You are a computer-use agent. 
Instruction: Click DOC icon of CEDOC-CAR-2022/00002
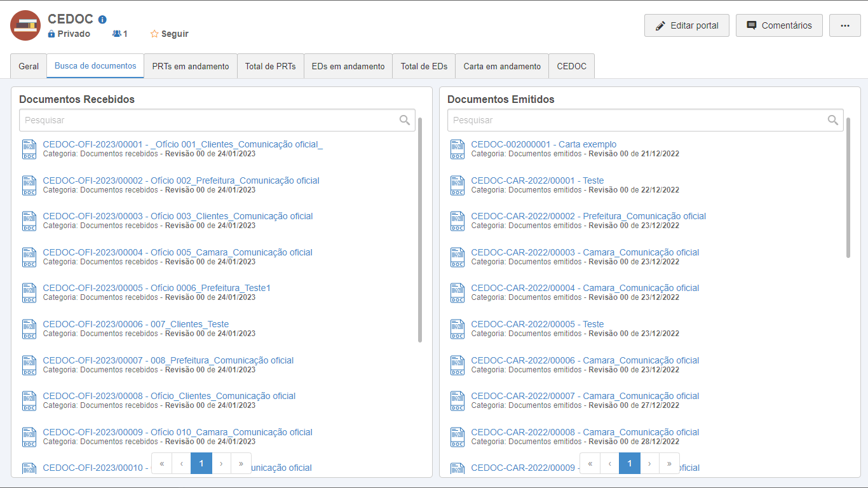[458, 221]
